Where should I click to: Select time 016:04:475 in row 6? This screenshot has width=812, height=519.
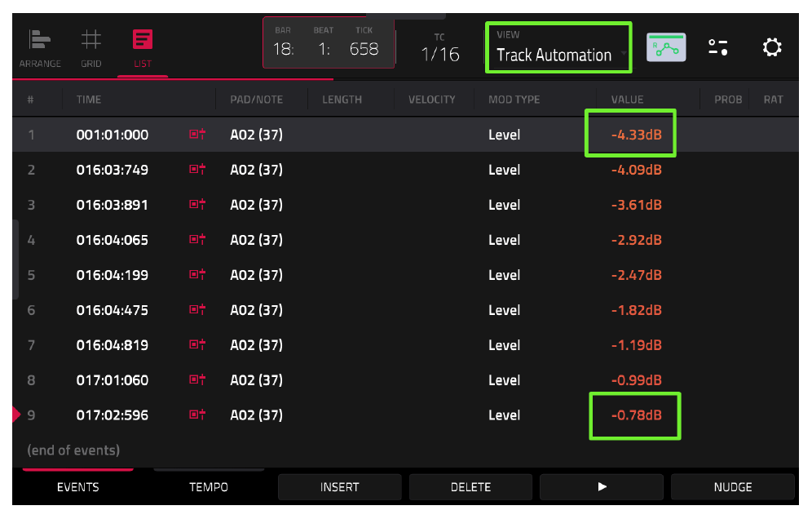click(x=113, y=310)
